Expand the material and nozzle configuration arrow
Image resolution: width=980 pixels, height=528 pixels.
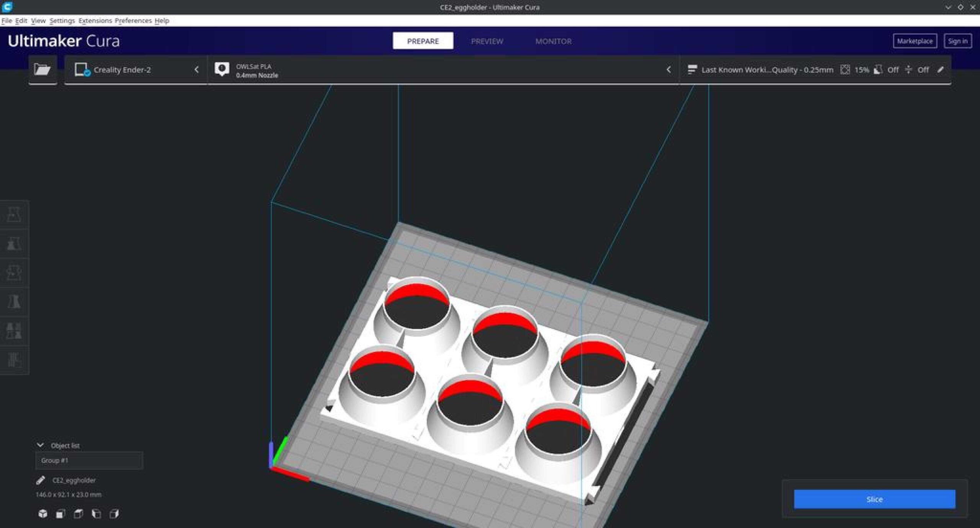coord(668,70)
